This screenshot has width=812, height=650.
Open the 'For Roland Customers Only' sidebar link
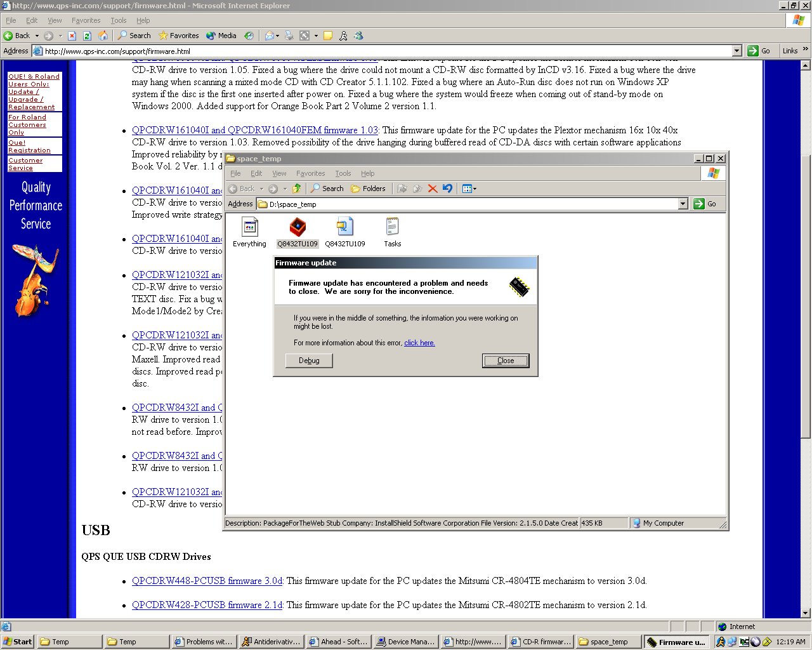point(27,125)
